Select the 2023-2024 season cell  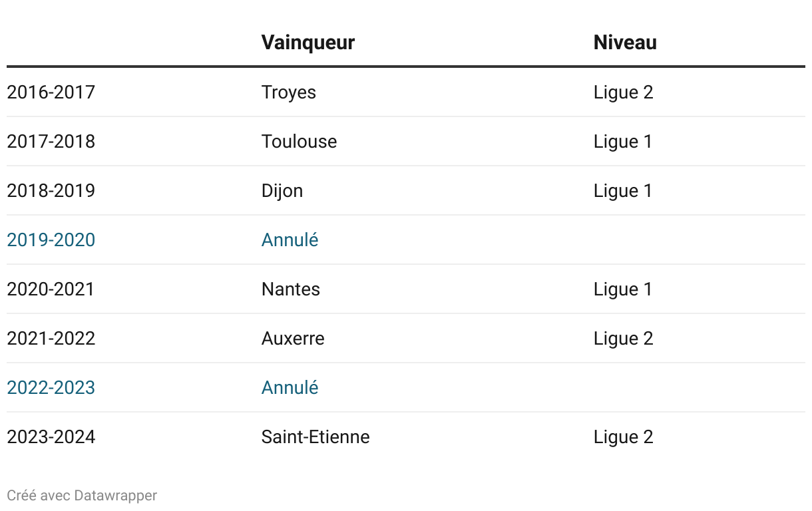pos(51,436)
